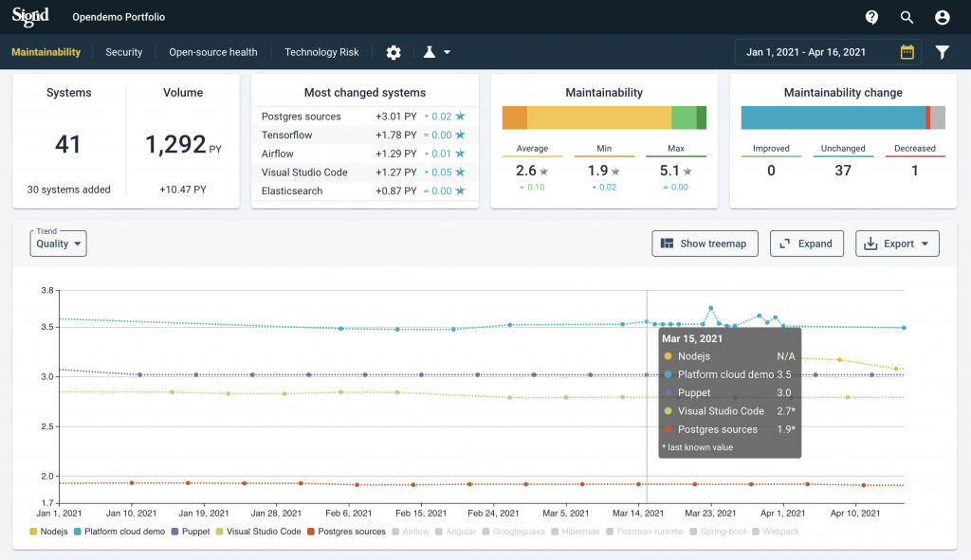
Task: Click the Unchanged count 37
Action: [843, 171]
